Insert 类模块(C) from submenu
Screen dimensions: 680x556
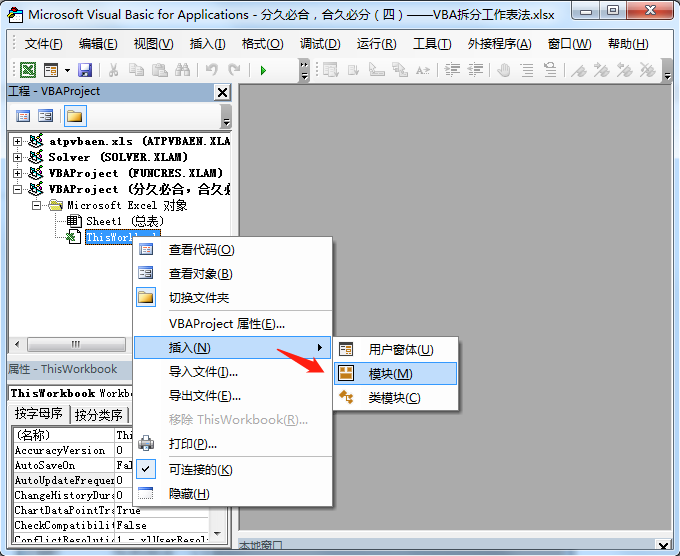point(396,398)
